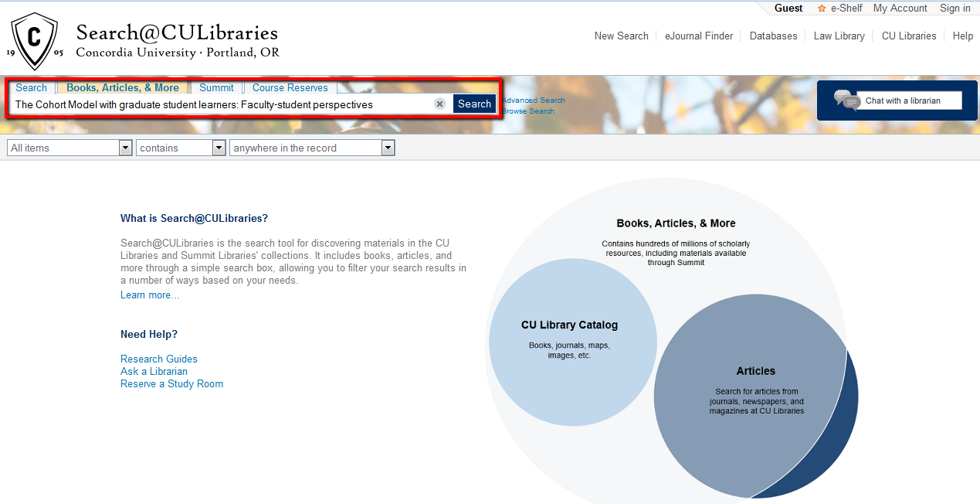This screenshot has height=504, width=980.
Task: Click the Books, Articles, & More diagram heading
Action: pyautogui.click(x=676, y=223)
